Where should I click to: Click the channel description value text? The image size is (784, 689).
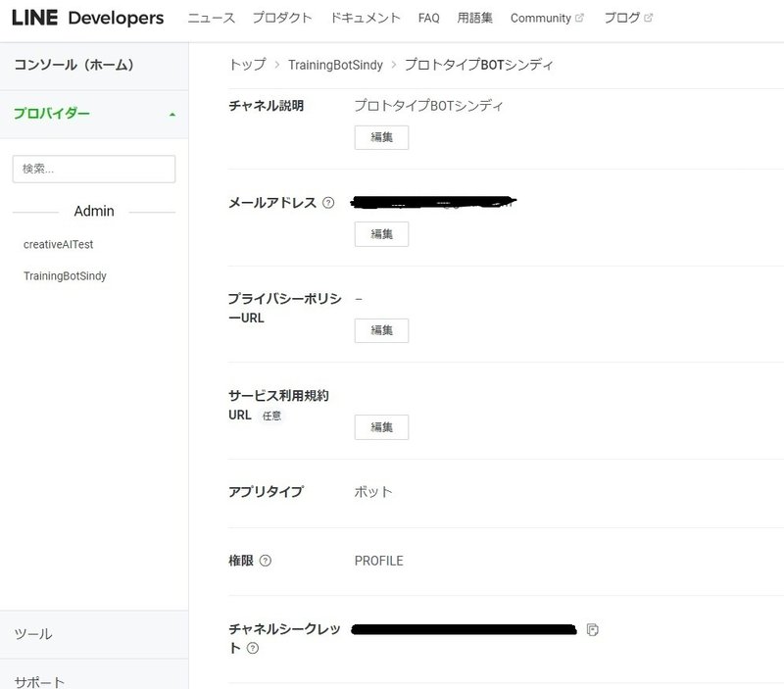[428, 106]
